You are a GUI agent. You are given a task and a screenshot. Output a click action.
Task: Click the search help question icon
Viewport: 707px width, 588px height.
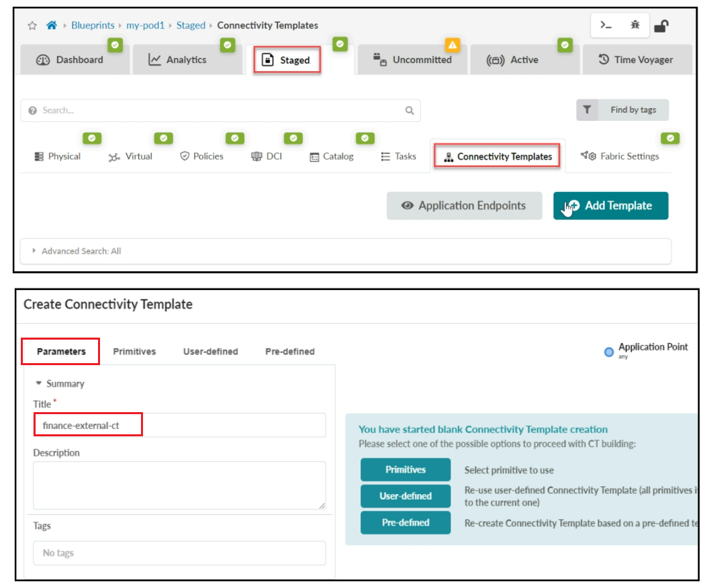pyautogui.click(x=33, y=111)
